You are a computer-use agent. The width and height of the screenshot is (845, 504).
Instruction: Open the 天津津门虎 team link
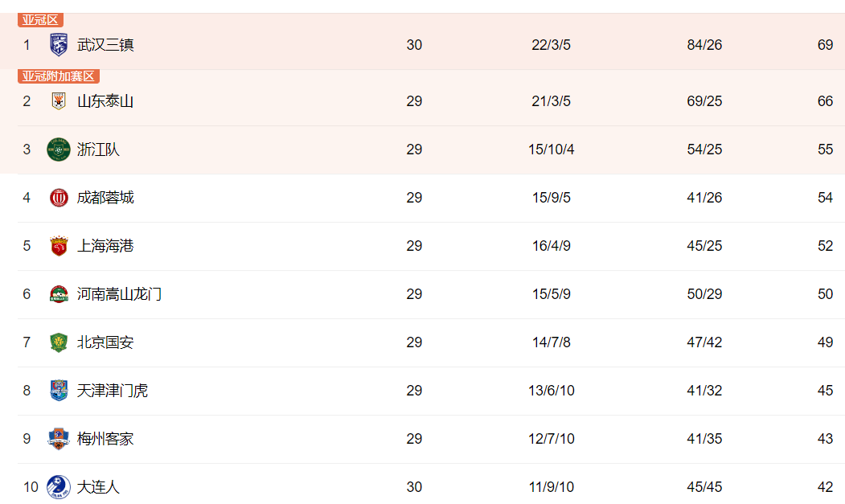(112, 391)
